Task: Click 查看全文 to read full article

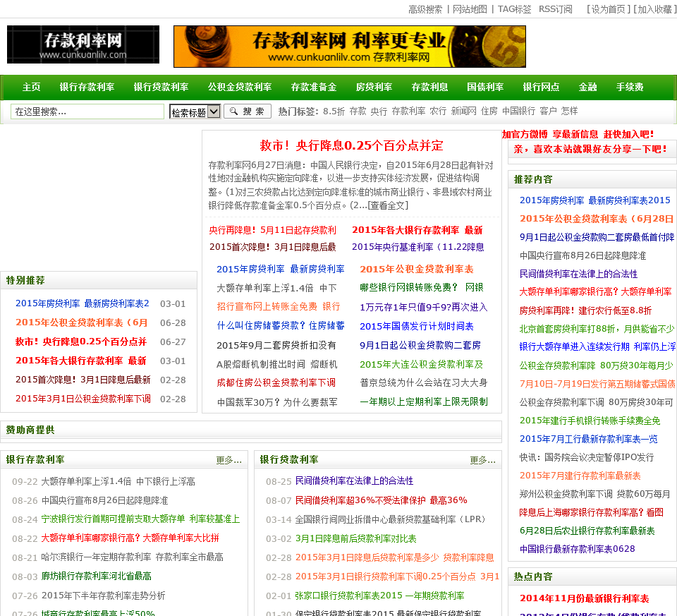Action: point(388,205)
